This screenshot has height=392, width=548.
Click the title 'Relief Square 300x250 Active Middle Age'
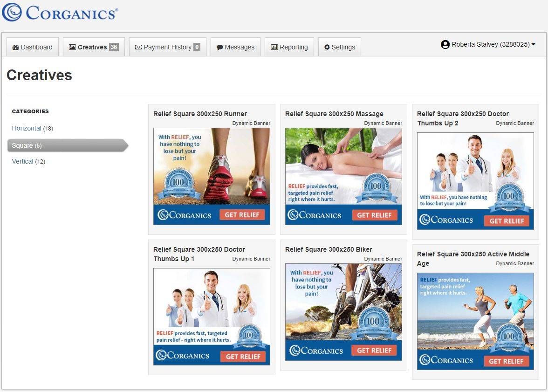473,259
